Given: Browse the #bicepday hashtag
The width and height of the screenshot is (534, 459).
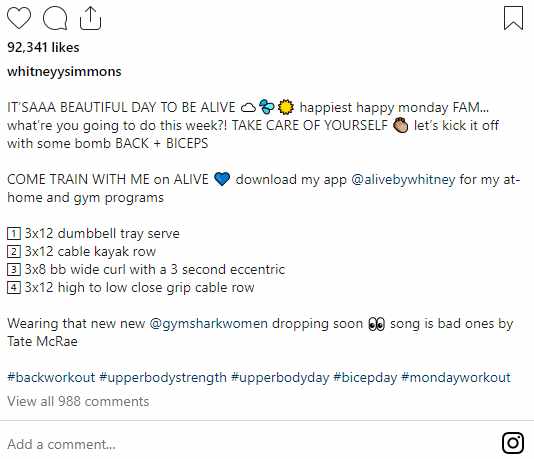Looking at the screenshot, I should click(x=365, y=377).
